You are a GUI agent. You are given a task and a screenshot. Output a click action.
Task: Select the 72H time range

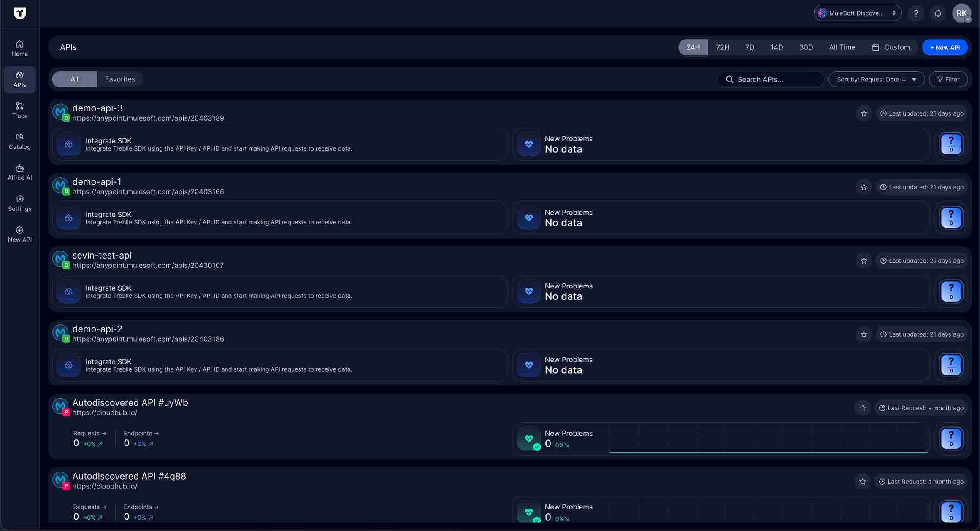723,47
